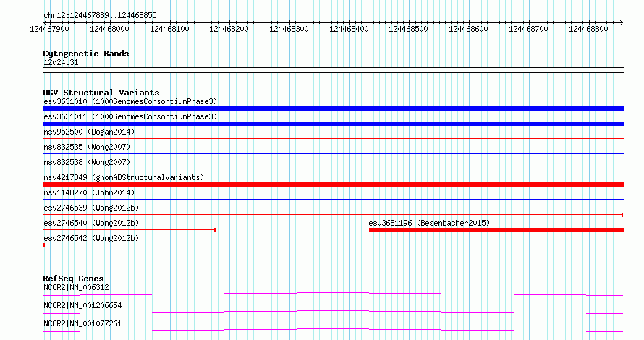Click ruler tick label 124468300
Viewport: 644px width, 340px height.
[x=289, y=29]
